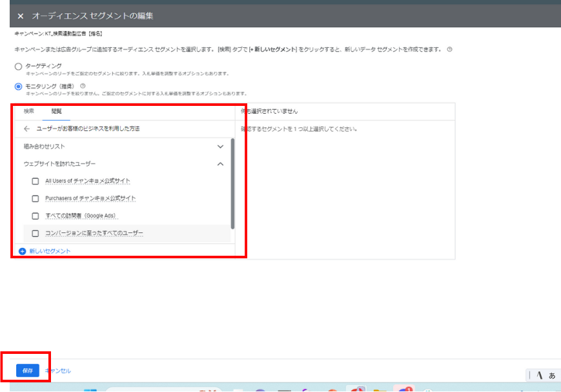This screenshot has height=392, width=561.
Task: Click the segment list vertical scrollbar
Action: coord(232,184)
